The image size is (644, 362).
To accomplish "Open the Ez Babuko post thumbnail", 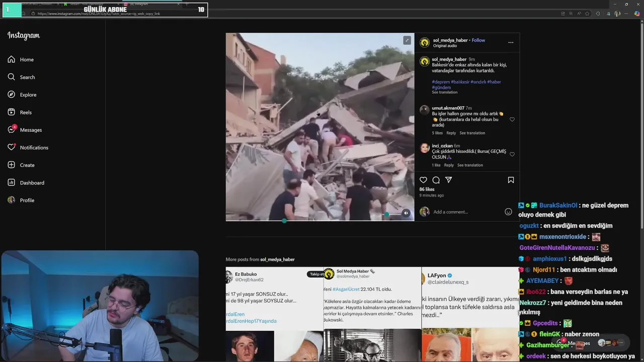I will pos(274,314).
